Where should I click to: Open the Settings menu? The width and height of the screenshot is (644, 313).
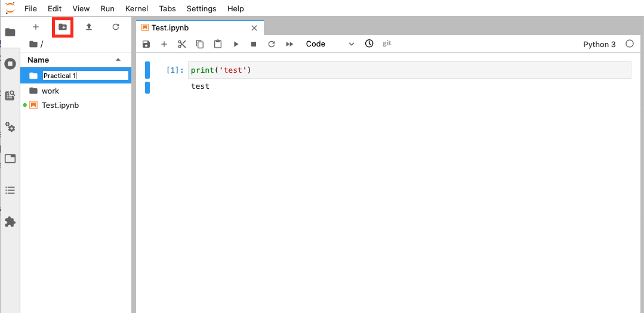[201, 9]
